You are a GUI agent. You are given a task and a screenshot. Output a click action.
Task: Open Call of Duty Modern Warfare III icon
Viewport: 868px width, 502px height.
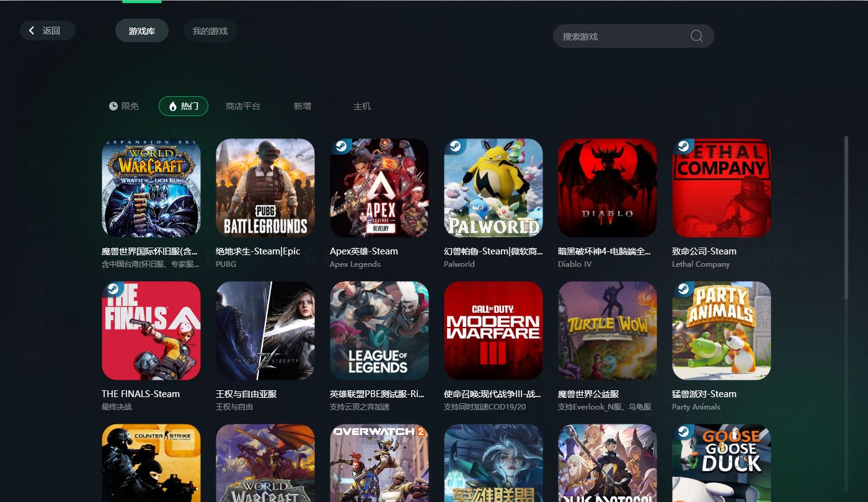pyautogui.click(x=494, y=331)
